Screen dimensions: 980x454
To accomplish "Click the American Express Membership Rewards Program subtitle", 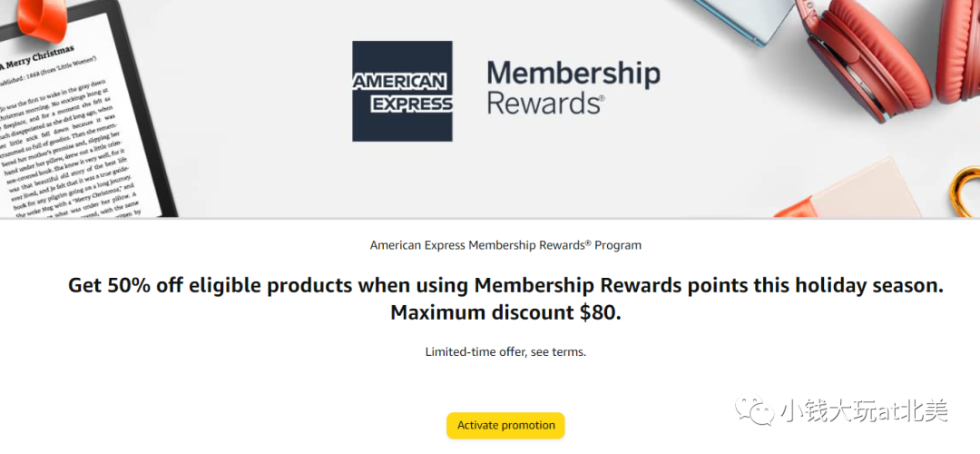I will [505, 245].
